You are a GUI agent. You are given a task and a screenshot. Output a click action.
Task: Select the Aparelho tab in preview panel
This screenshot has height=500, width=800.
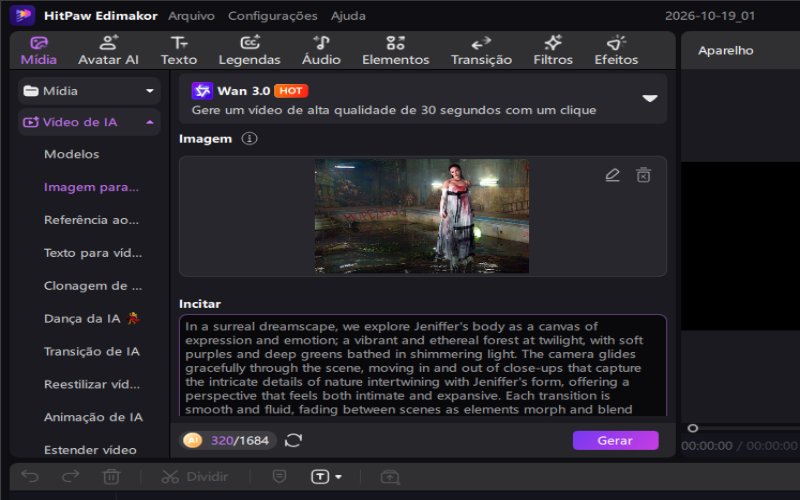click(726, 51)
